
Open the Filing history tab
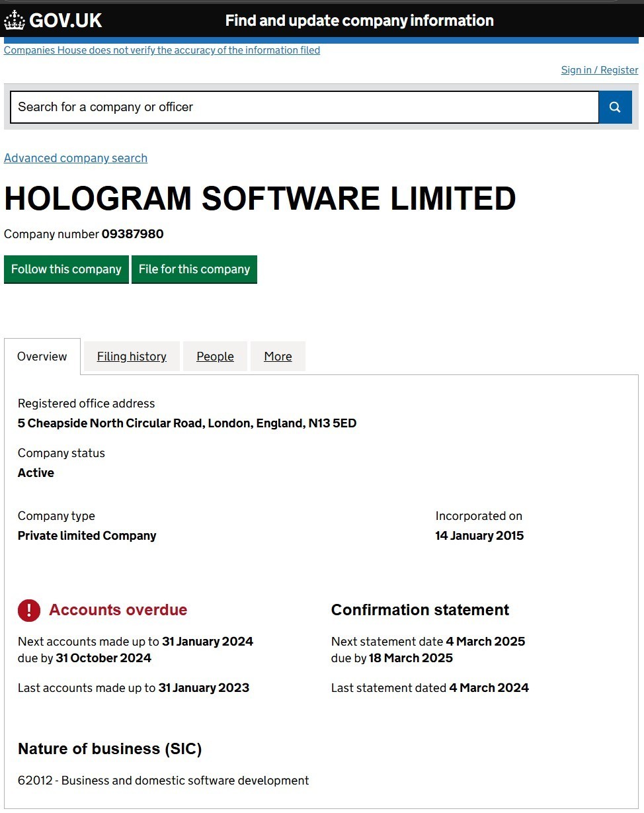132,357
